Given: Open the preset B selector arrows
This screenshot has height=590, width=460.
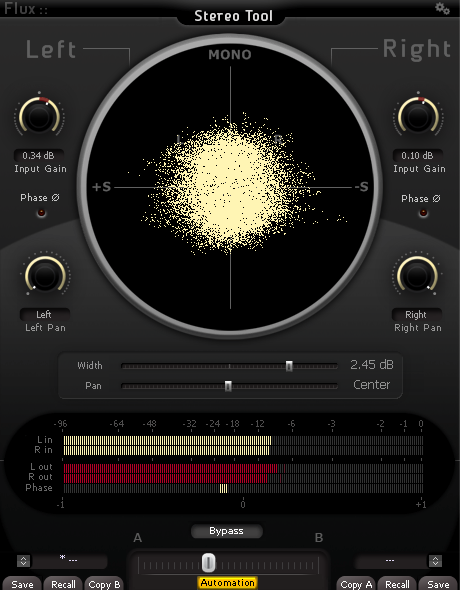Looking at the screenshot, I should click(436, 561).
